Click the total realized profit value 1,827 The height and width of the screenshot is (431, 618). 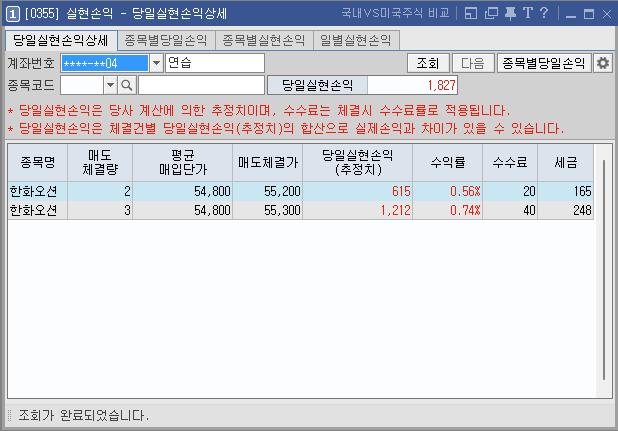pos(441,85)
